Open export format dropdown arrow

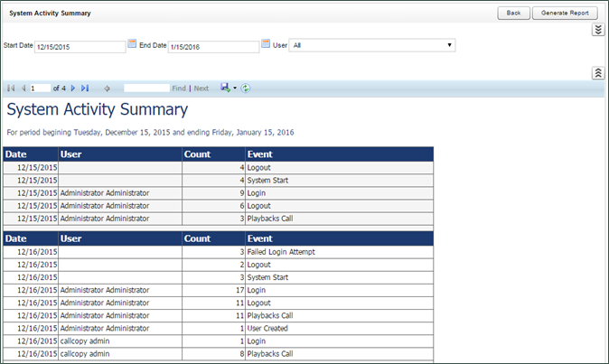click(x=235, y=89)
